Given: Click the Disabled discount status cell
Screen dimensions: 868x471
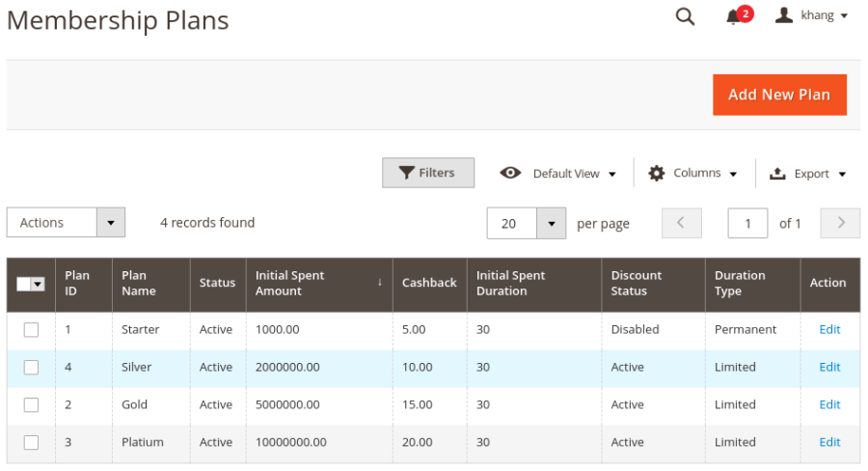Looking at the screenshot, I should click(x=653, y=330).
